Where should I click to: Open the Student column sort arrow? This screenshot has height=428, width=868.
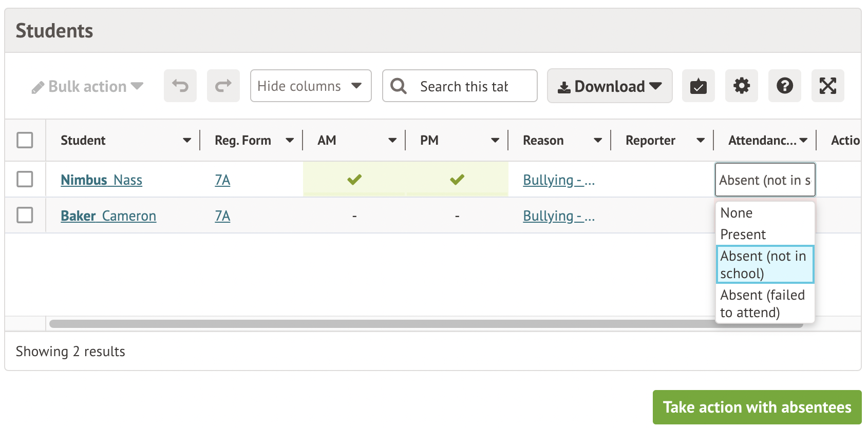186,141
